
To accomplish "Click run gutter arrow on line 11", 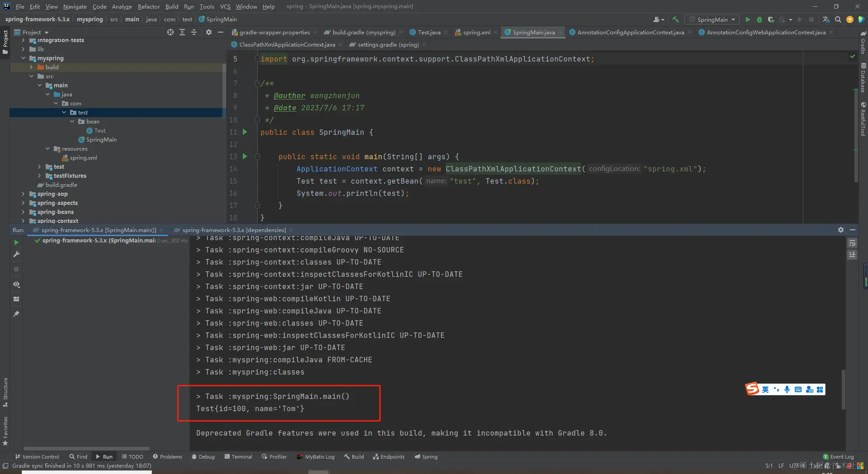I will pos(245,132).
